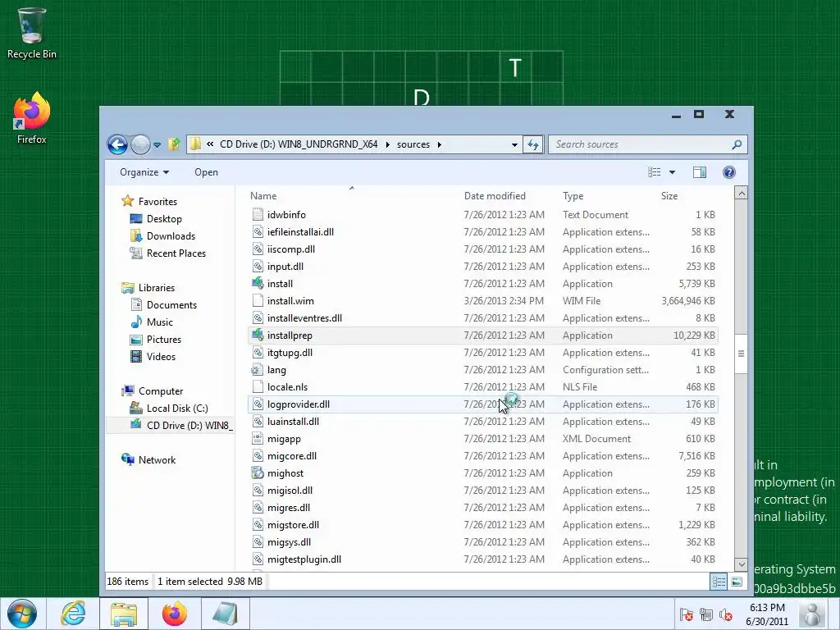Click the Open toolbar button
840x630 pixels.
pyautogui.click(x=206, y=172)
